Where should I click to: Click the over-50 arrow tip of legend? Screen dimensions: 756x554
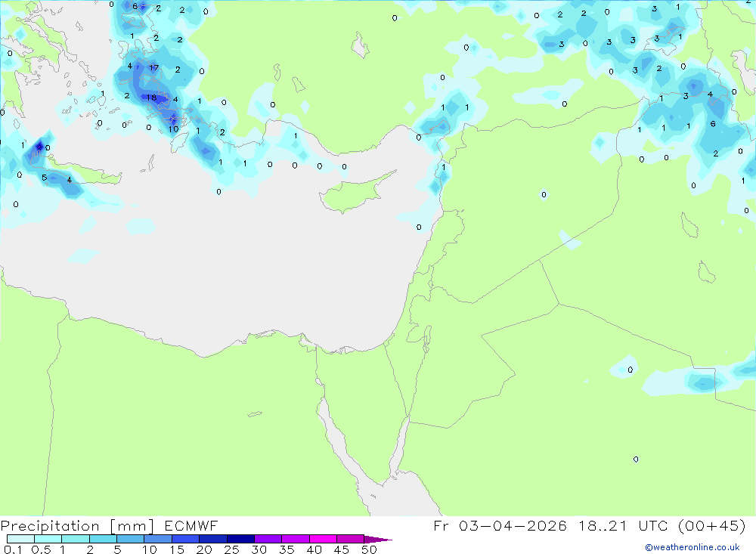tap(378, 540)
